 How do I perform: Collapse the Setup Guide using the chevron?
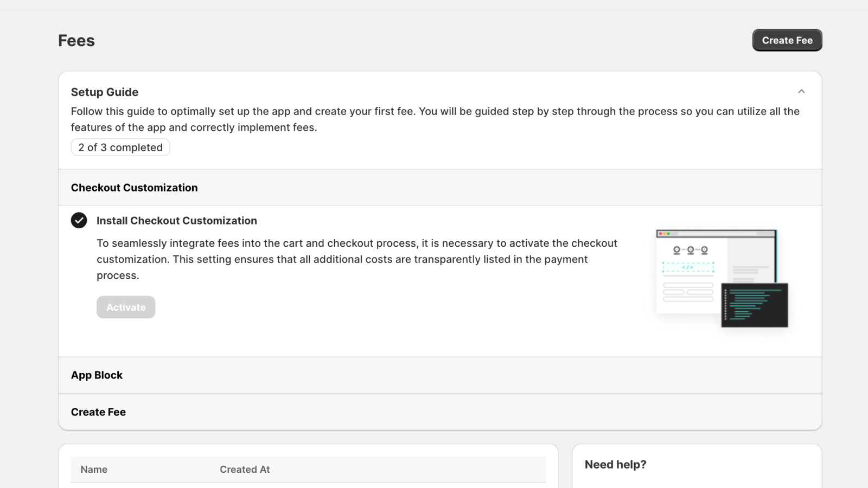click(802, 91)
